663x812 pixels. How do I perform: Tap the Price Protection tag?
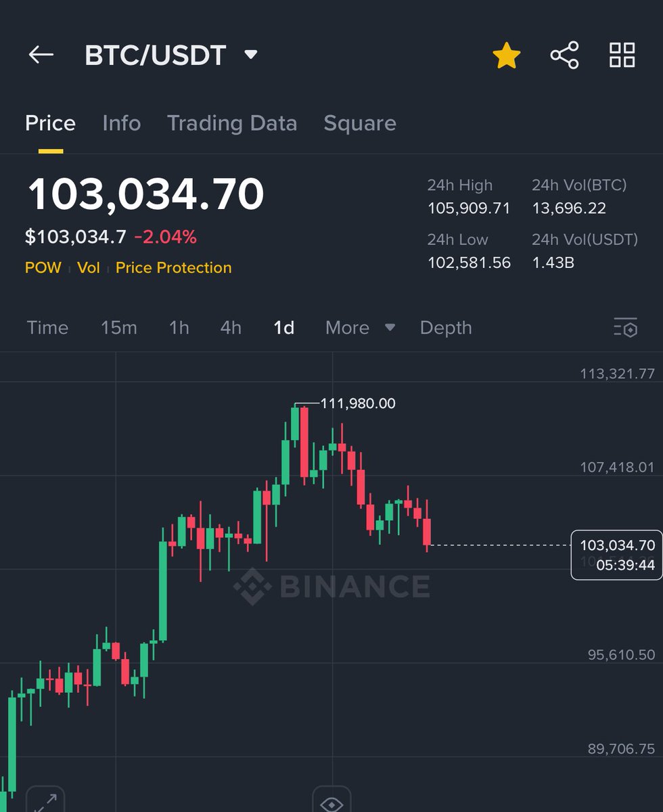(173, 268)
